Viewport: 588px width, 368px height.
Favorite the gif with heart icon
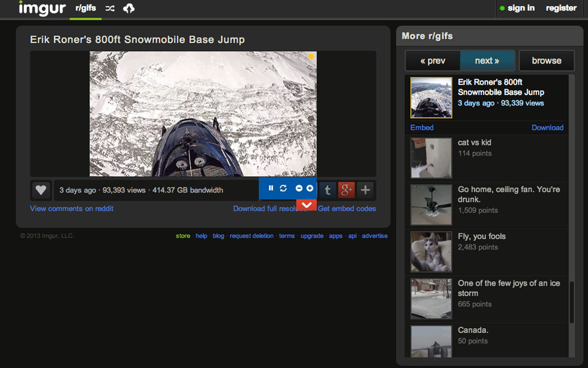coord(41,190)
